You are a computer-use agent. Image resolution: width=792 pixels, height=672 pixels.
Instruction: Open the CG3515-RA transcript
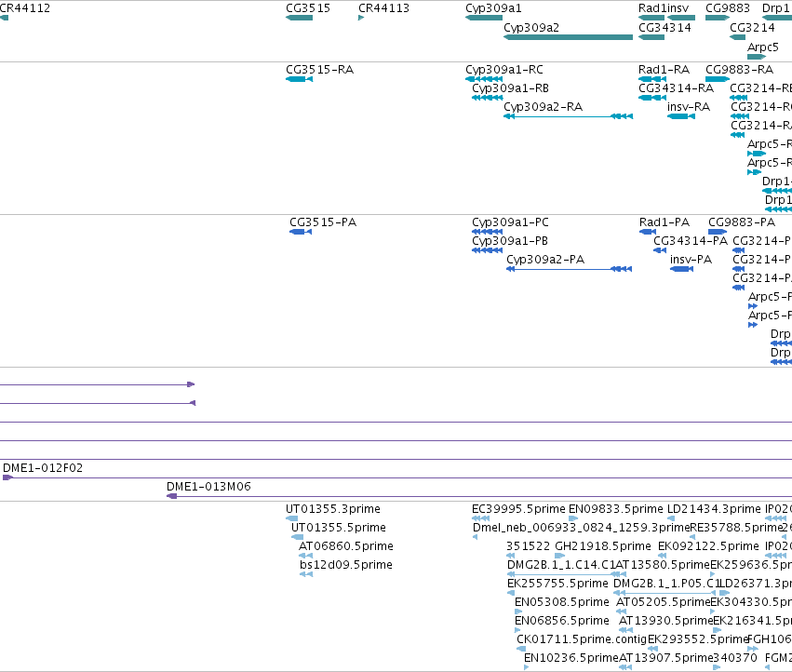[299, 79]
